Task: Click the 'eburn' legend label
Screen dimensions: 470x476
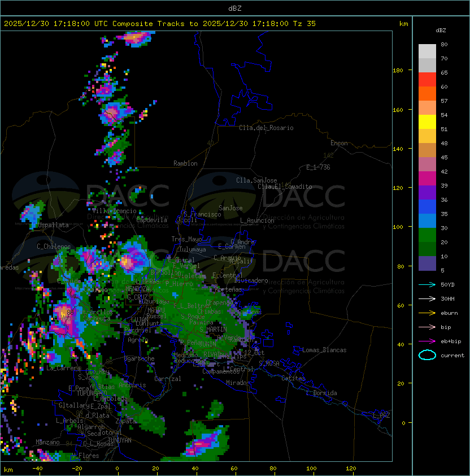Action: [x=449, y=313]
